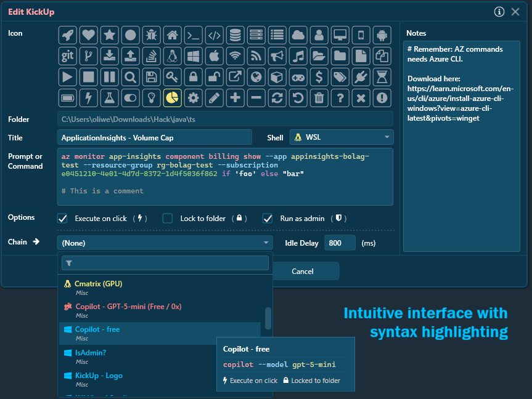Viewport: 532px width, 399px height.
Task: Click the Idle Delay input field
Action: (x=340, y=243)
